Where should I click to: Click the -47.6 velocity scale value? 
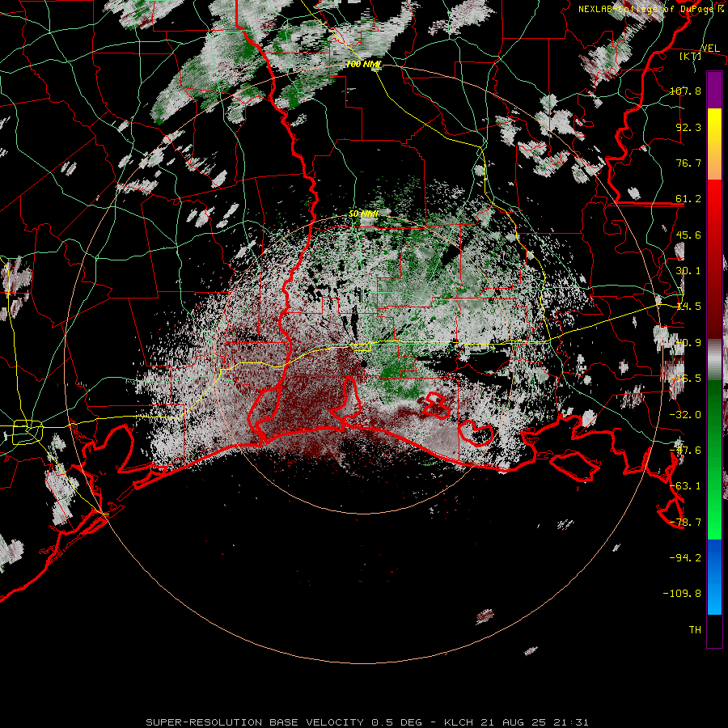tap(685, 451)
